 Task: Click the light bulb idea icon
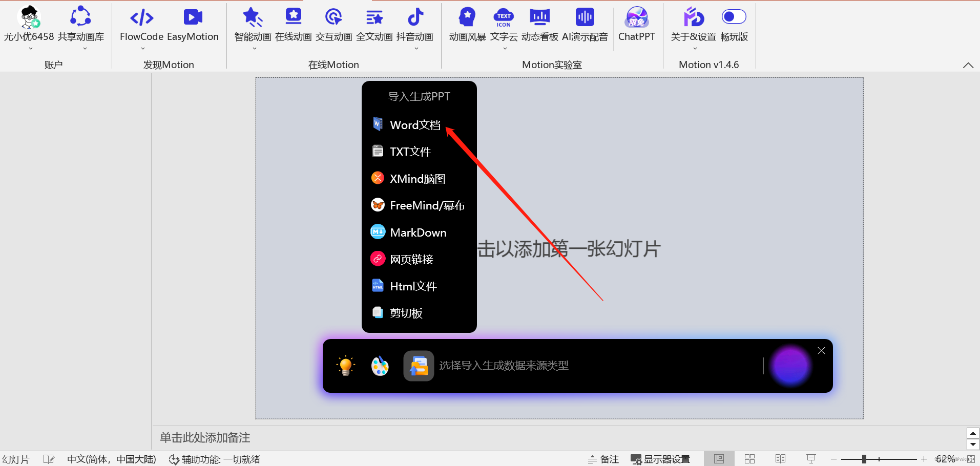pos(345,366)
